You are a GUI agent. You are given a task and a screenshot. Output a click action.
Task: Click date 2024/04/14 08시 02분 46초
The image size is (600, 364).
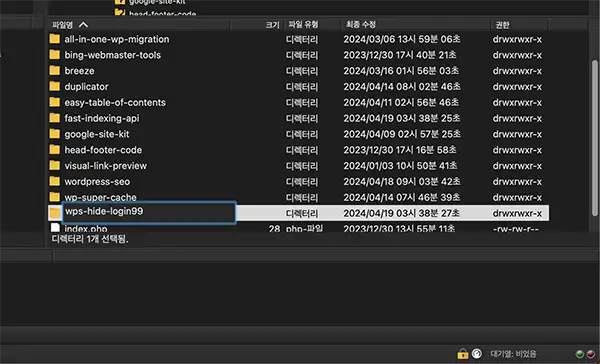click(x=402, y=87)
